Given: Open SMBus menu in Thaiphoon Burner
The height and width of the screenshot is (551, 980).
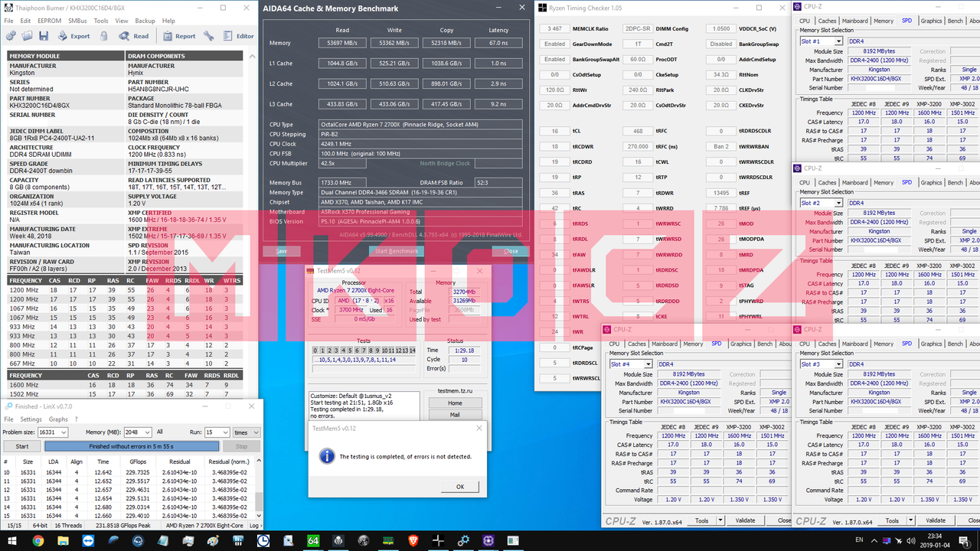Looking at the screenshot, I should point(77,21).
